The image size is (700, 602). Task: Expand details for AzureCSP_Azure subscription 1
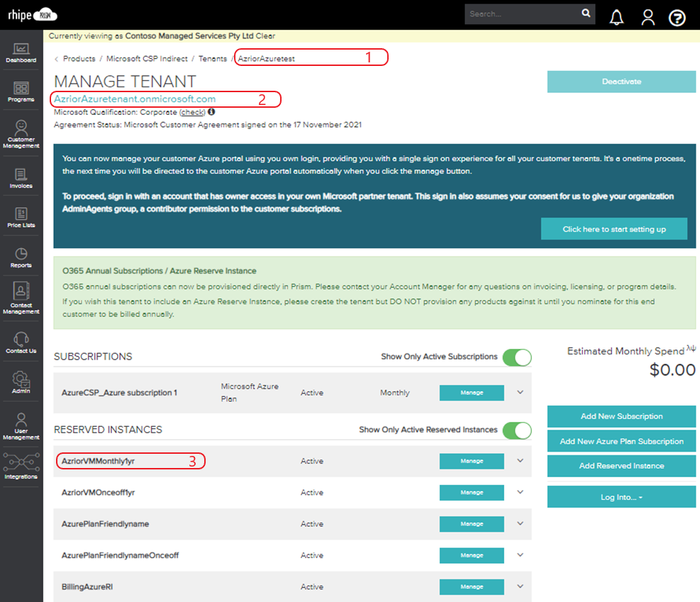[x=520, y=392]
